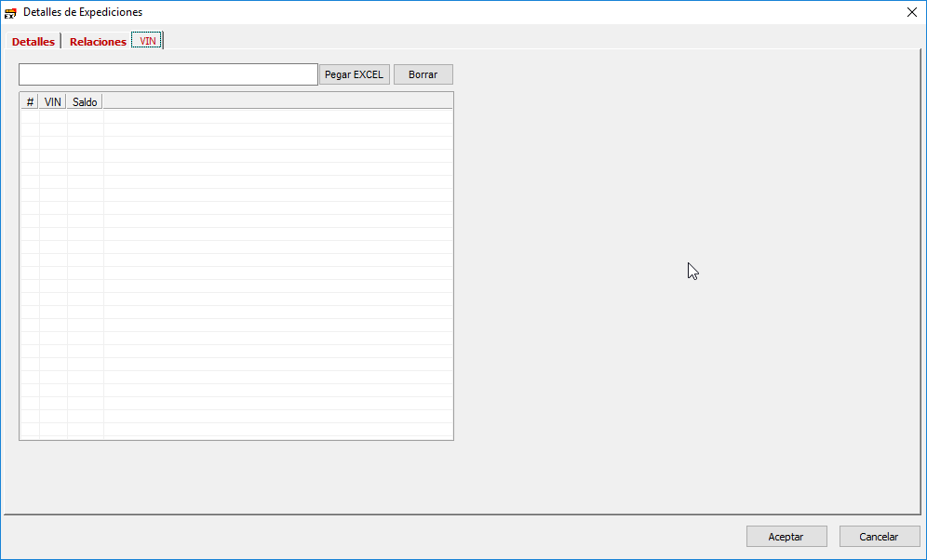Select the VIN tab
The width and height of the screenshot is (927, 560).
pos(148,41)
